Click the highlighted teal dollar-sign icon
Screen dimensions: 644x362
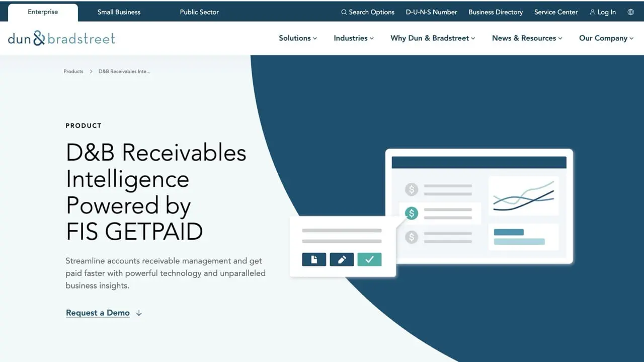click(411, 213)
